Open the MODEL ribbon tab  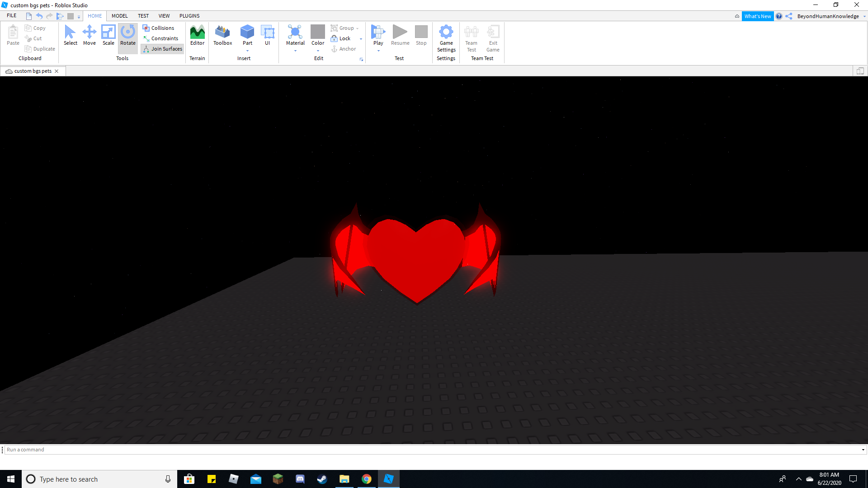119,16
